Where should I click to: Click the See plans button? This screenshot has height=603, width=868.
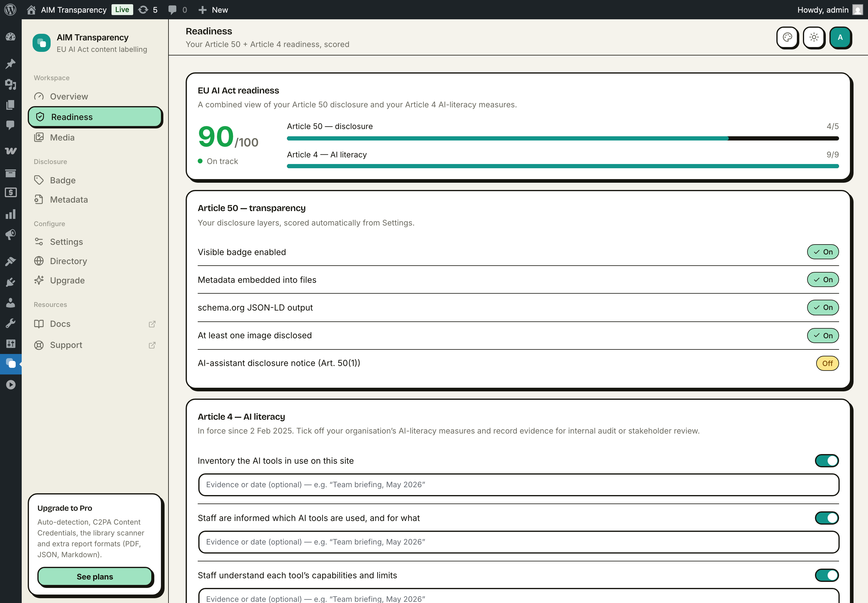[x=95, y=576]
